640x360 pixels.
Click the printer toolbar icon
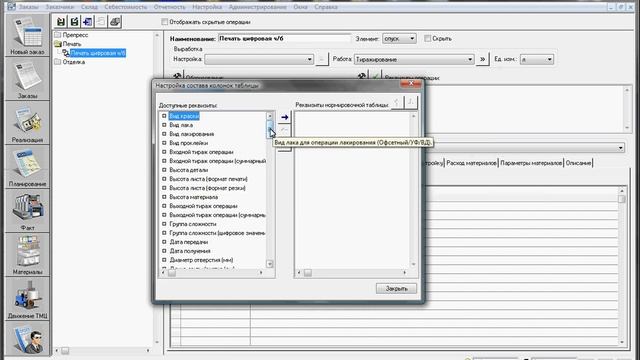point(115,22)
